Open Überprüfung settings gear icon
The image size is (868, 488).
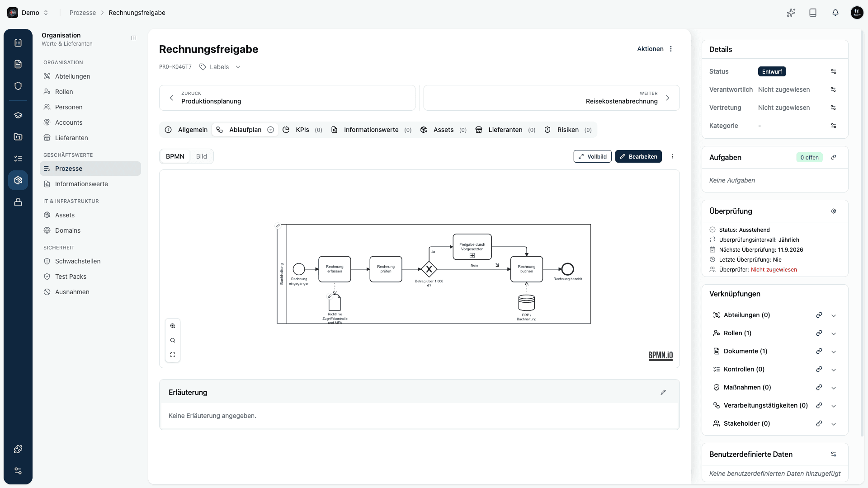834,211
